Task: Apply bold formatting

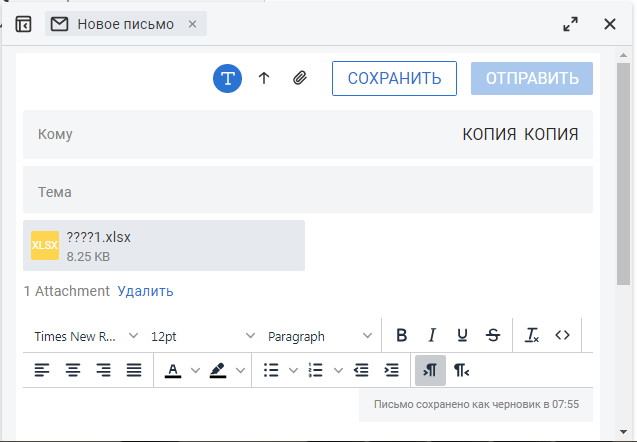Action: click(x=401, y=336)
